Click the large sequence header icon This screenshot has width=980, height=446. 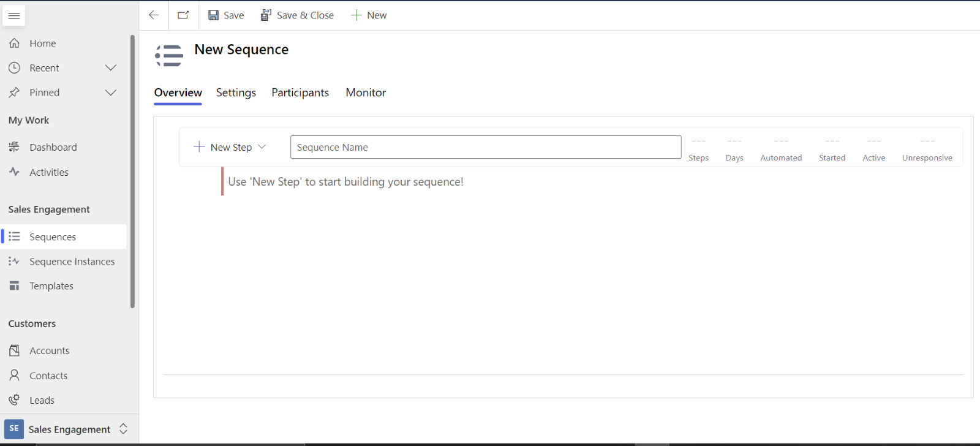(169, 56)
